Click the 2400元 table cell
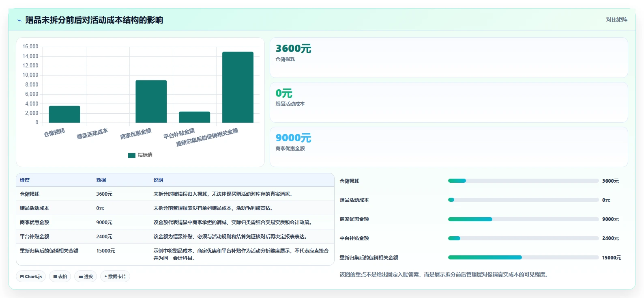Viewport: 644px width, 298px height. click(x=104, y=237)
